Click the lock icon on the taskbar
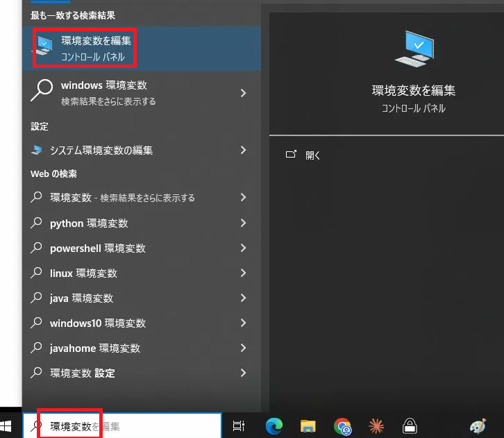The width and height of the screenshot is (504, 438). click(410, 426)
